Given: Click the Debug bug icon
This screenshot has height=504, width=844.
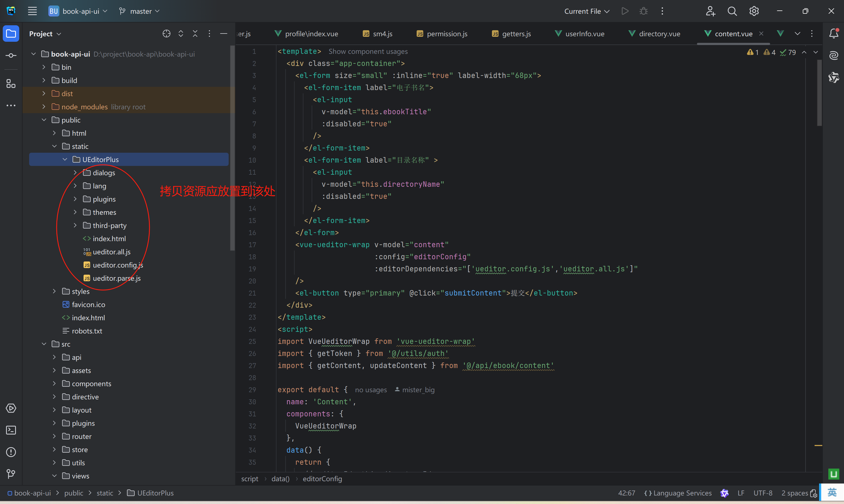Looking at the screenshot, I should 643,11.
